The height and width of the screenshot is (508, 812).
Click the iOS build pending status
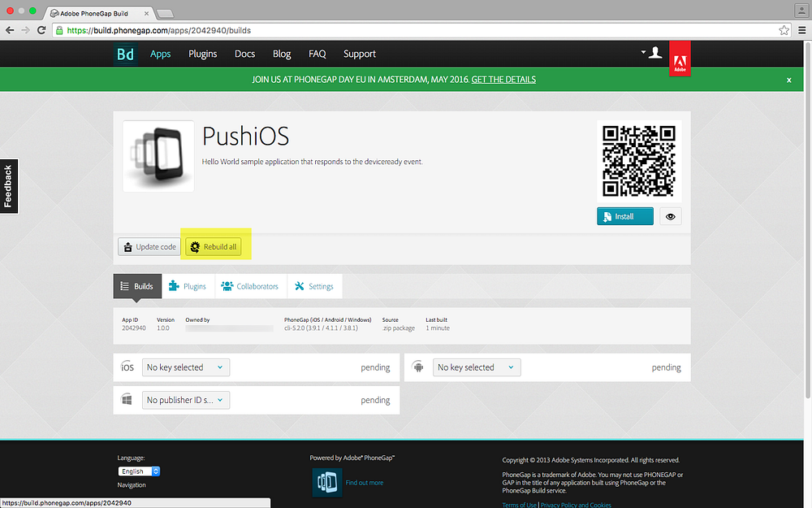click(x=375, y=367)
